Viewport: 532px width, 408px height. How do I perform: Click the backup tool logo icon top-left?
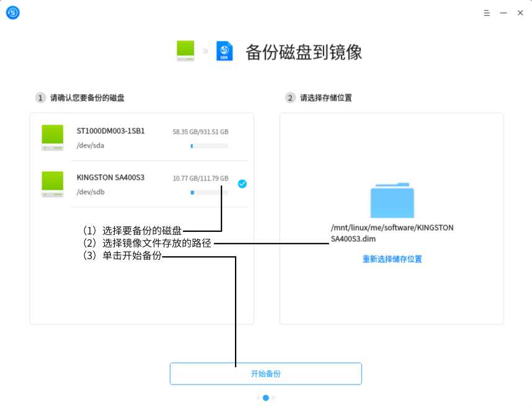coord(12,12)
